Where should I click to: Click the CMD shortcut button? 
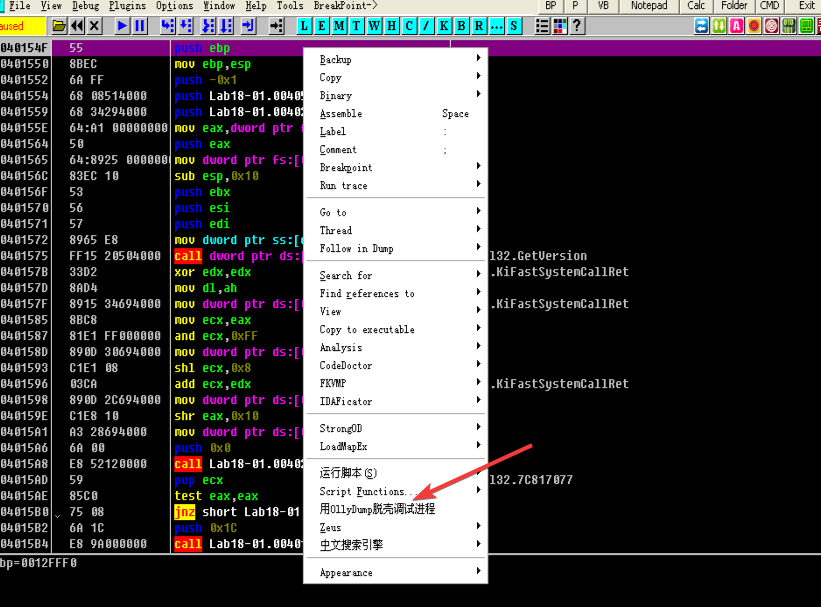769,6
